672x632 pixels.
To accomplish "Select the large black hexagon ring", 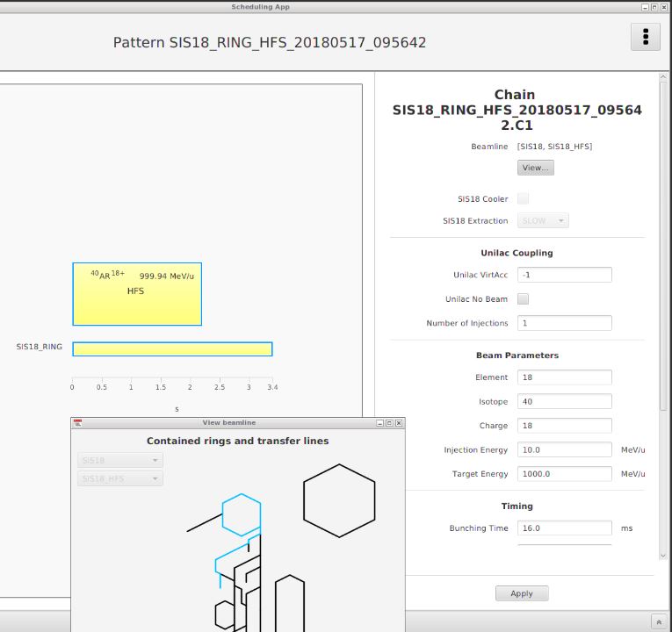I will pos(339,500).
